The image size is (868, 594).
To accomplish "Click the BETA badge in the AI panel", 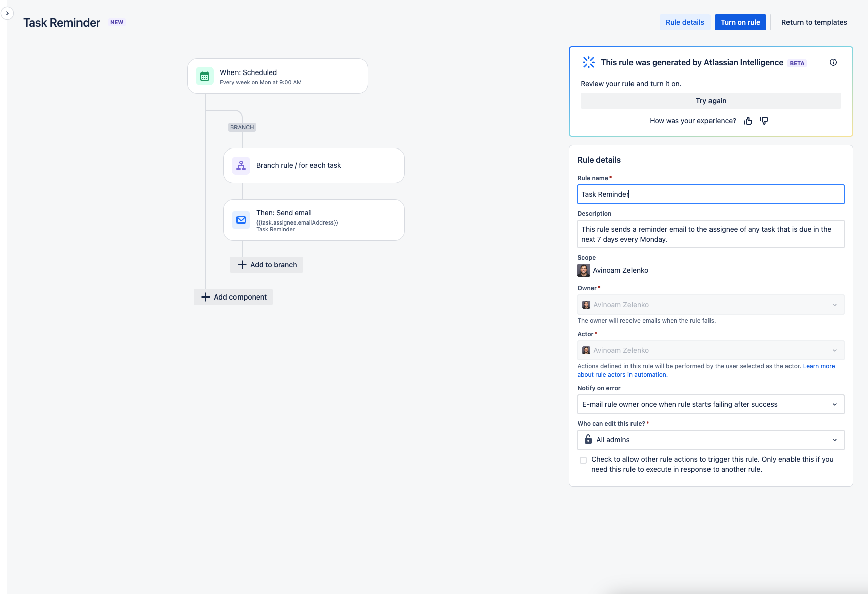I will pos(797,63).
